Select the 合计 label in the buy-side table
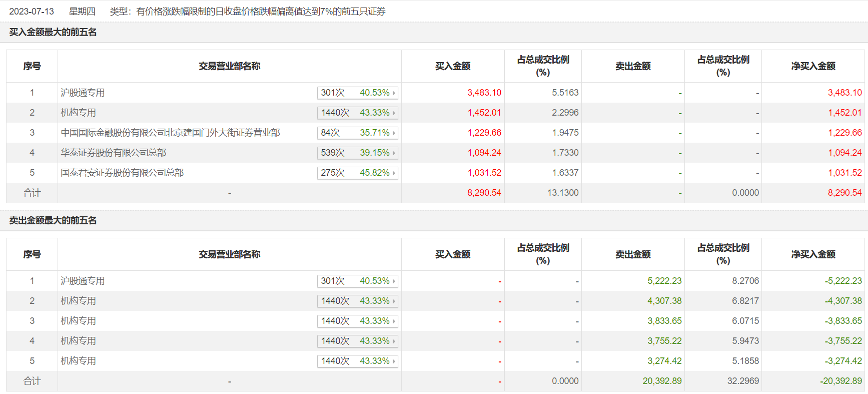 [x=32, y=193]
